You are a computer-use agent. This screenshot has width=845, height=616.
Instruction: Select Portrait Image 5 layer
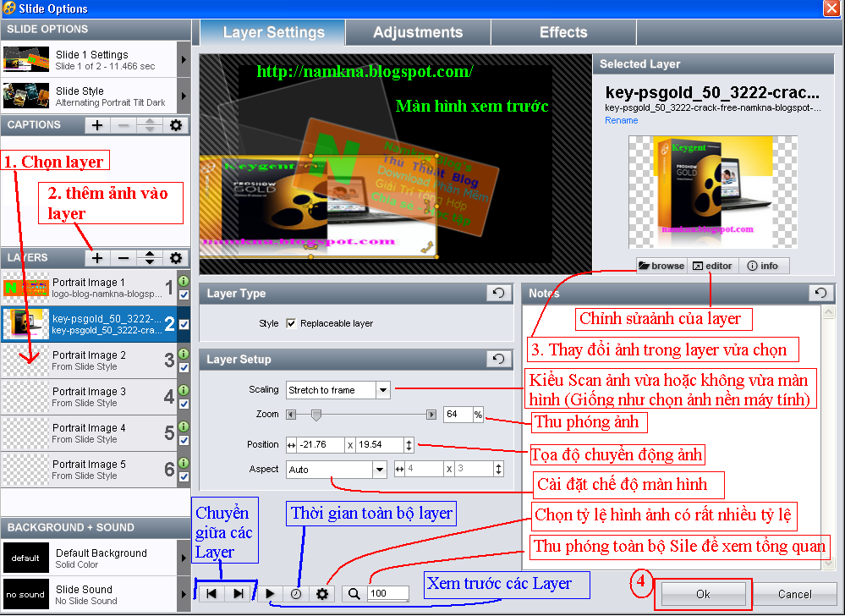tap(89, 470)
